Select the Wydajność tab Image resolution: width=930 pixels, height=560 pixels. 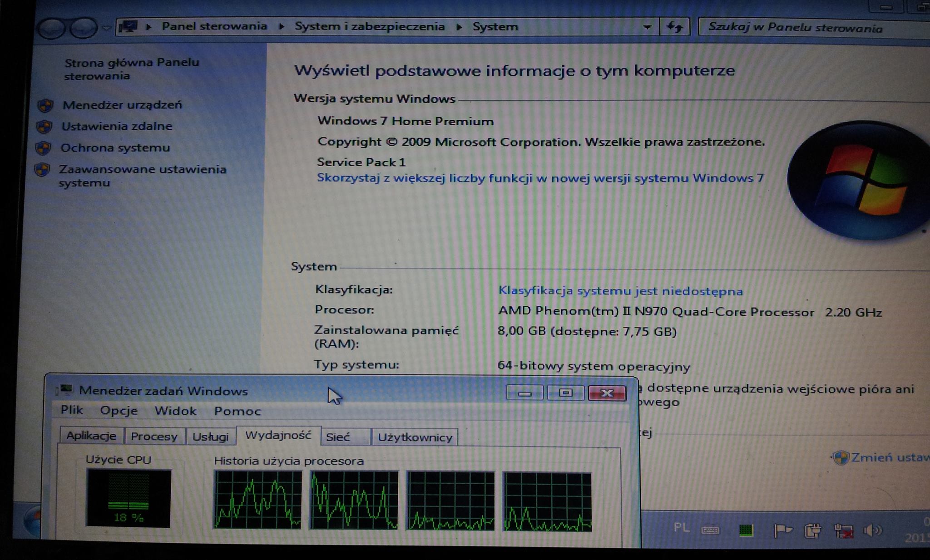click(278, 436)
